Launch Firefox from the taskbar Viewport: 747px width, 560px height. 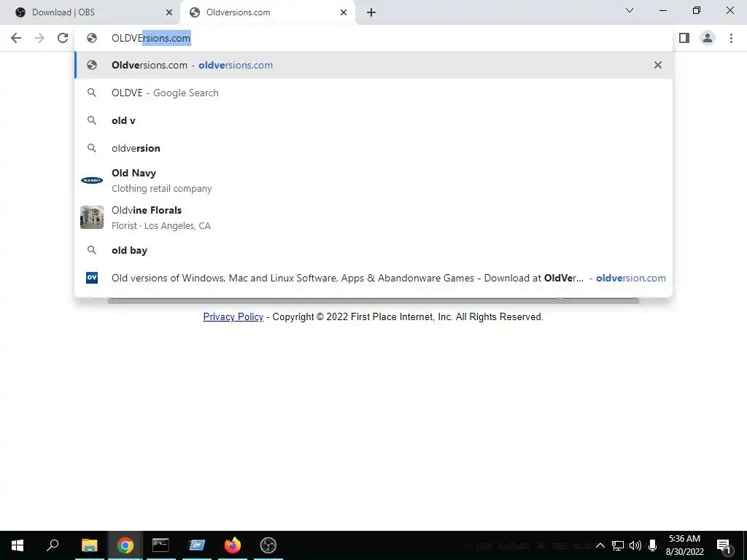pyautogui.click(x=233, y=545)
